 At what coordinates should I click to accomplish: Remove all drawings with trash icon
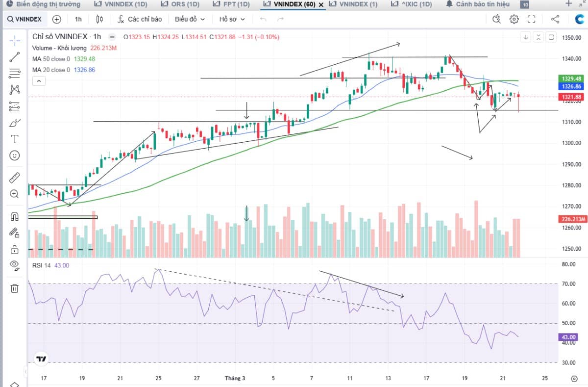tap(15, 288)
